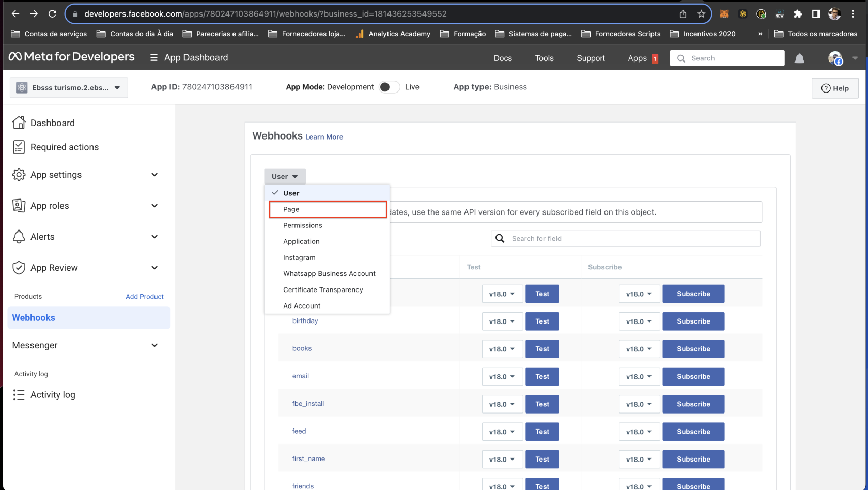868x490 pixels.
Task: Choose Whatsapp Business Account option
Action: (x=327, y=273)
